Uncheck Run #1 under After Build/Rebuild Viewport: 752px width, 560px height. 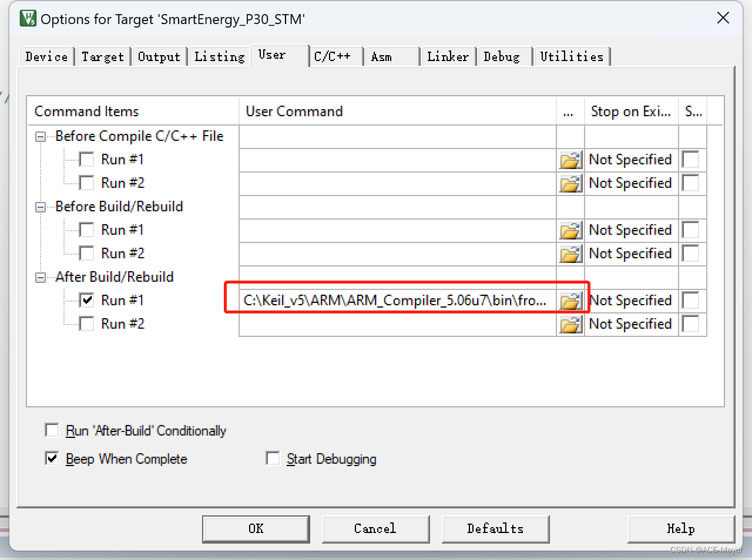(86, 299)
